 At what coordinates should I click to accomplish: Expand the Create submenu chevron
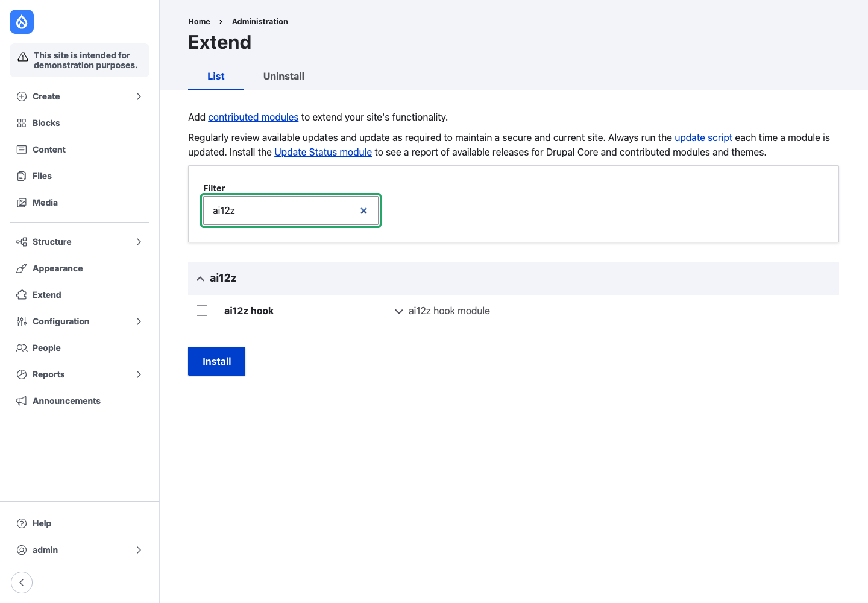point(139,96)
